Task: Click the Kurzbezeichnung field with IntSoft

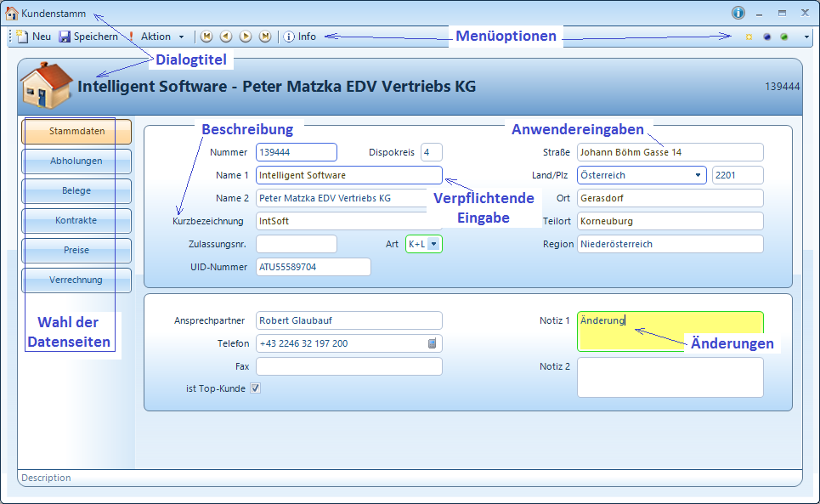Action: pos(348,221)
